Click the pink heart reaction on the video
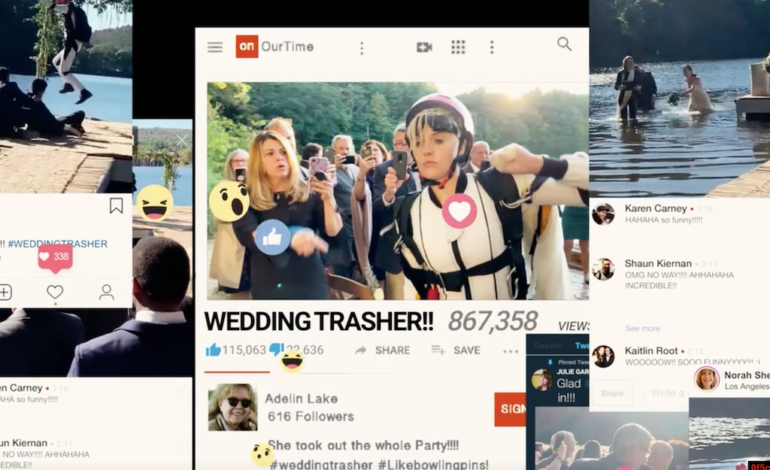The image size is (770, 470). (459, 211)
